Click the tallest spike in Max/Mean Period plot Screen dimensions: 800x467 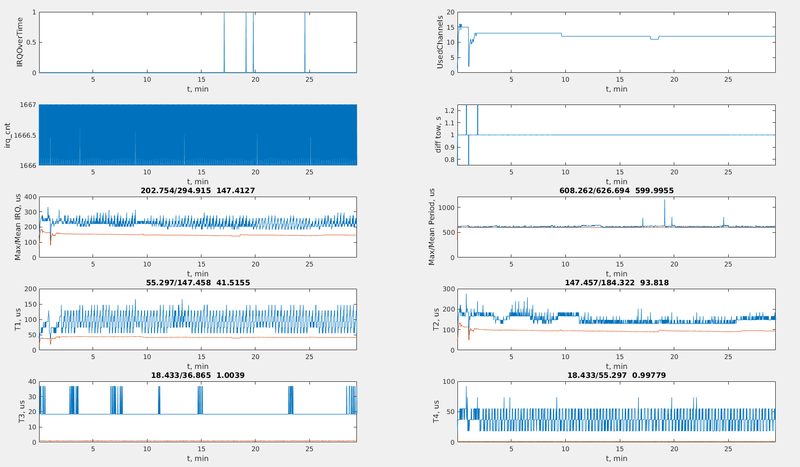664,212
